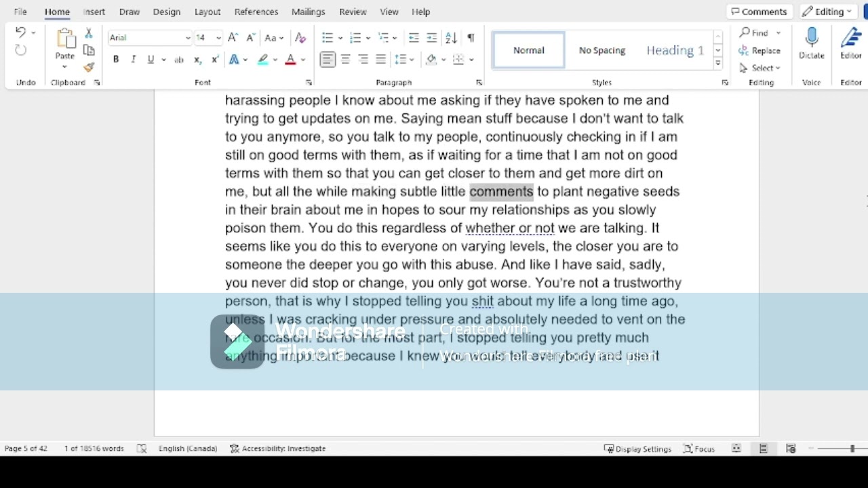Screen dimensions: 868x488
Task: Open Replace in the Editing group
Action: (x=759, y=50)
